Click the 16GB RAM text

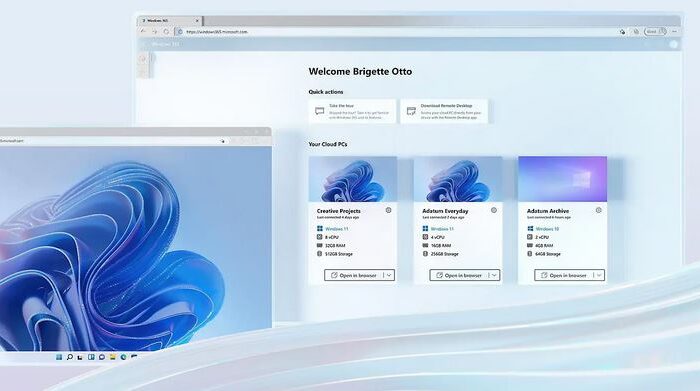[x=441, y=245]
